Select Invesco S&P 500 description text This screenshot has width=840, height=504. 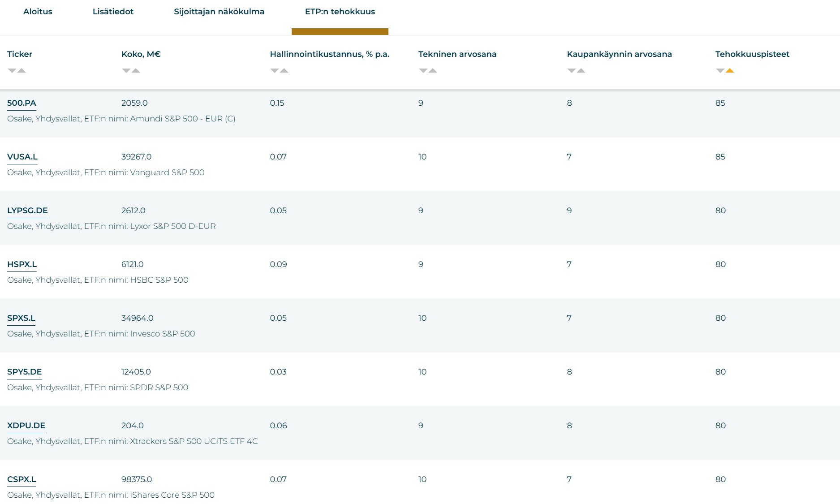[x=101, y=334]
